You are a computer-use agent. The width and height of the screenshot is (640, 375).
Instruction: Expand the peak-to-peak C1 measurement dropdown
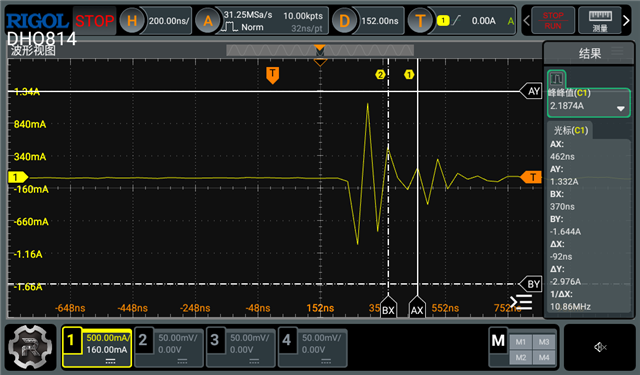click(x=620, y=109)
